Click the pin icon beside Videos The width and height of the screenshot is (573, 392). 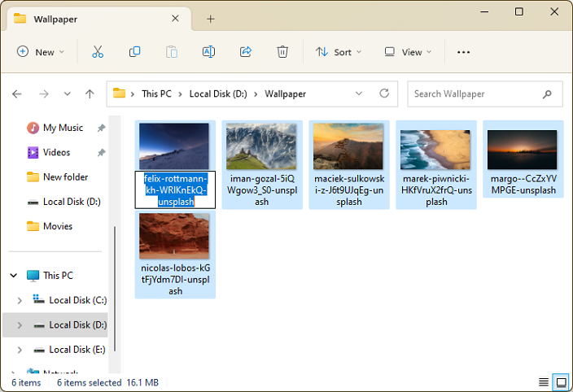[101, 153]
